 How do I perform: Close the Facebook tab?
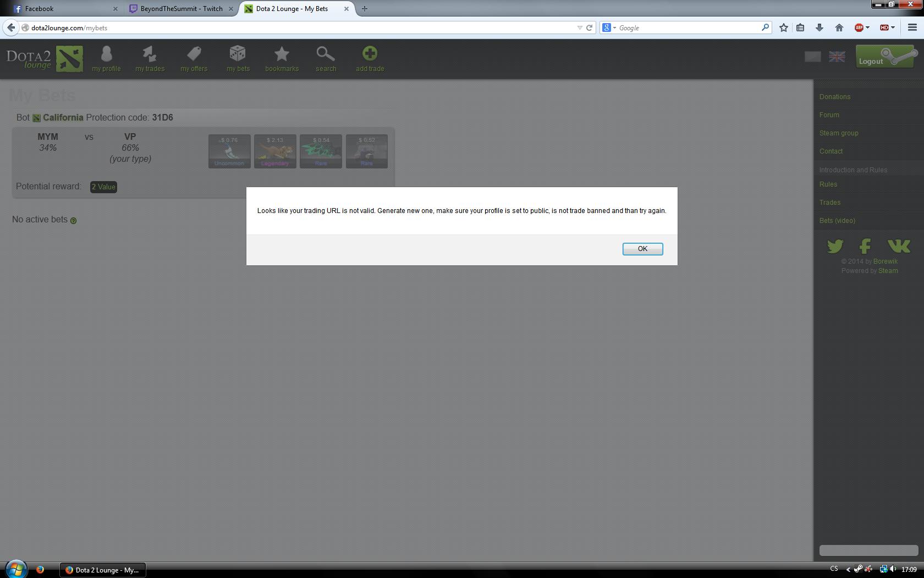[116, 9]
